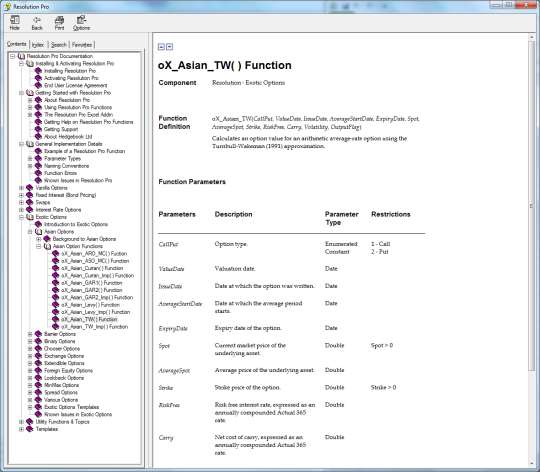Switch to the Index tab

pyautogui.click(x=38, y=45)
